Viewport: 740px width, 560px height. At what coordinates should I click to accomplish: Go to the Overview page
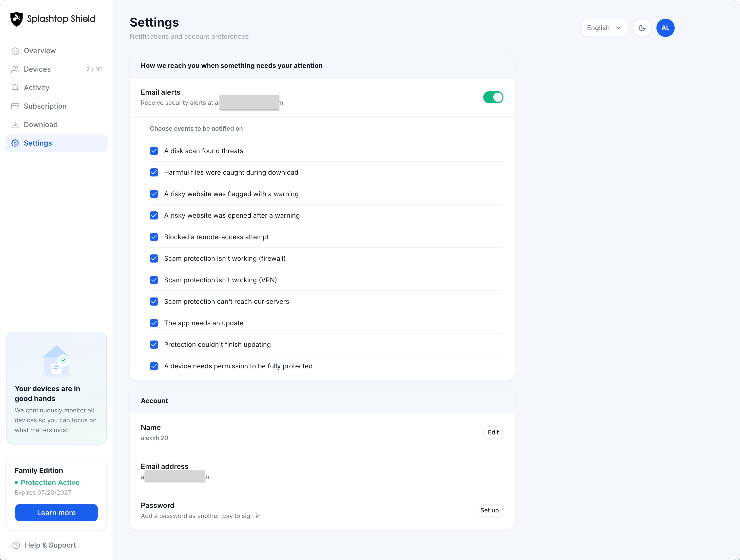click(x=56, y=51)
